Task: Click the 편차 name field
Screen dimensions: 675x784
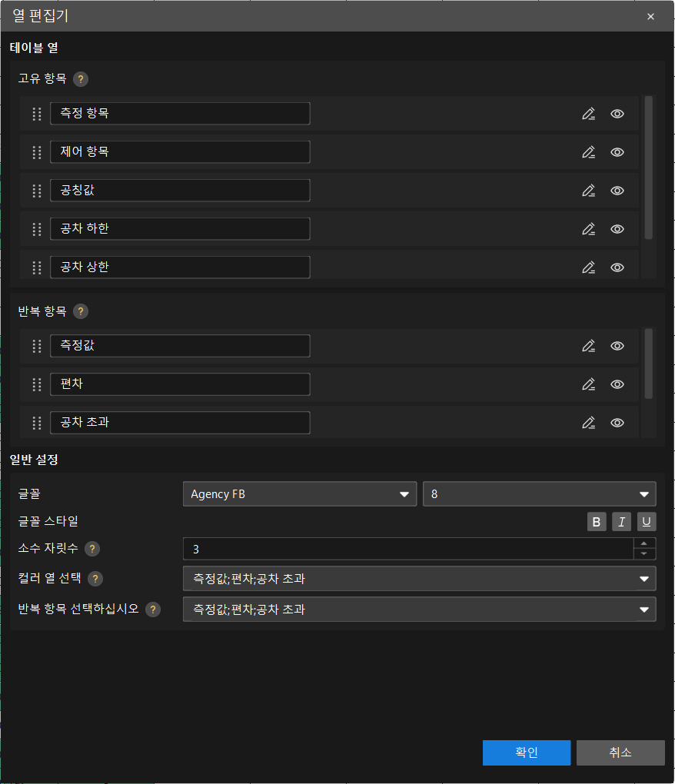Action: (180, 384)
